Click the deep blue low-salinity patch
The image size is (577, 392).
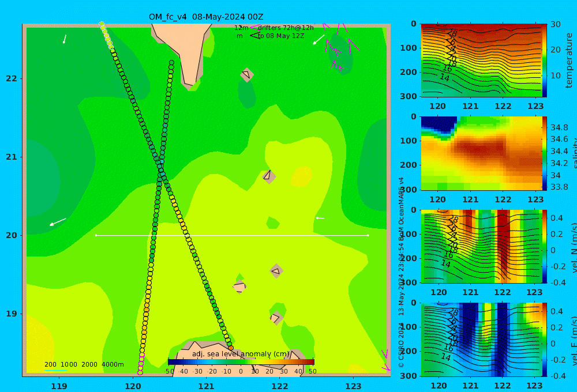coord(438,125)
